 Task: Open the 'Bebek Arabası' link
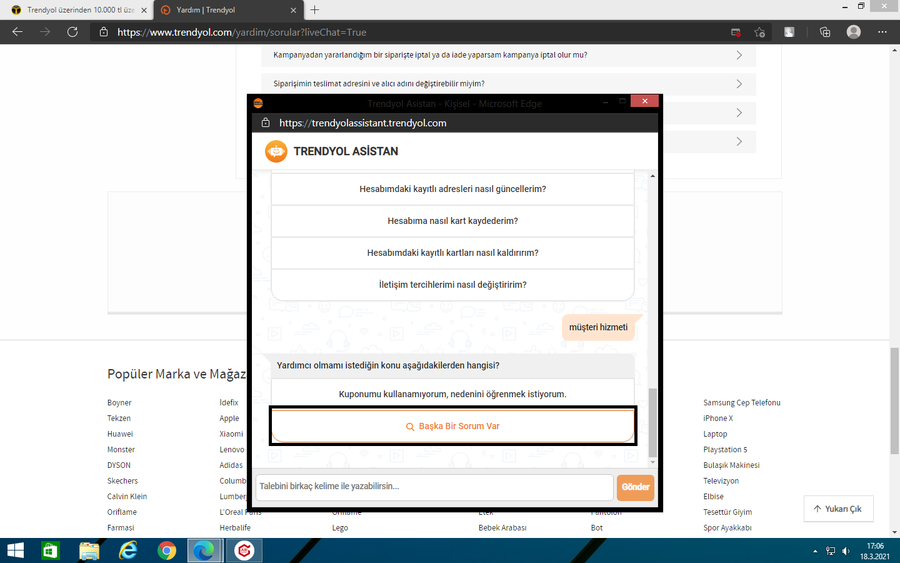click(x=502, y=527)
